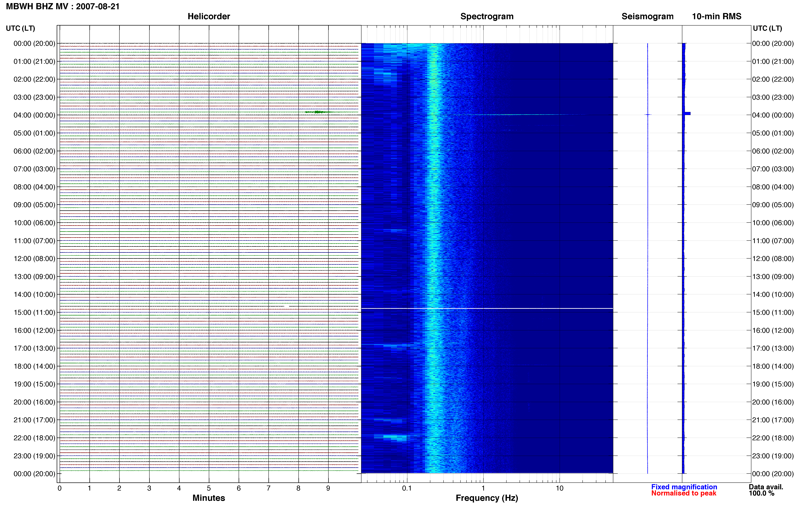This screenshot has height=508, width=812.
Task: Click the 1 Hz frequency tick label
Action: 483,488
